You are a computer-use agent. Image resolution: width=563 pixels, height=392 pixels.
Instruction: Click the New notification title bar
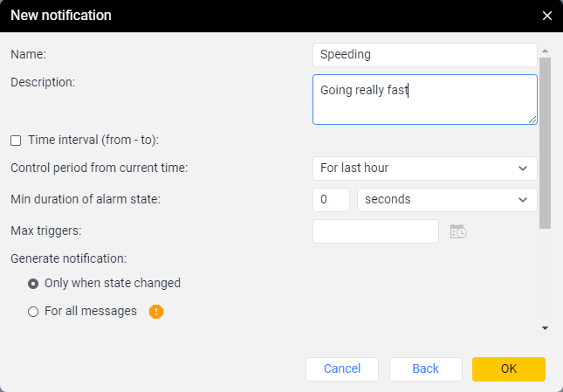pos(262,16)
